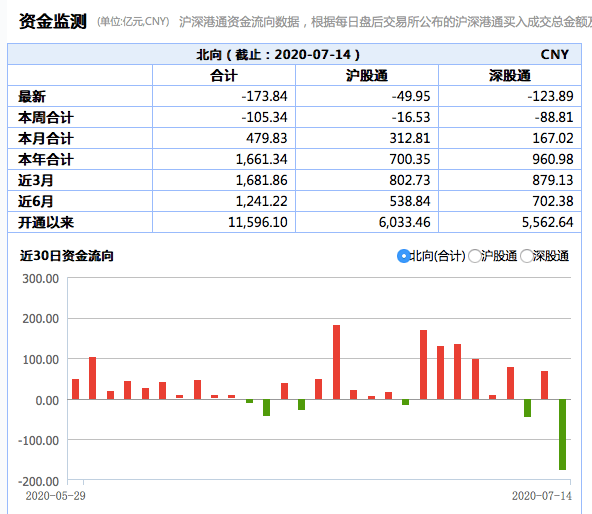This screenshot has height=514, width=592.
Task: Click the 沪股通 column header in table
Action: 367,76
